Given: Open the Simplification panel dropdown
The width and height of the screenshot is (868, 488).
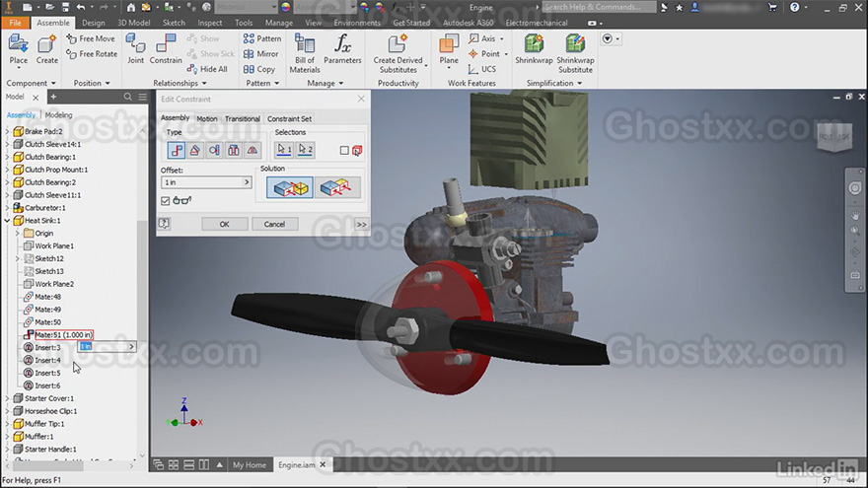Looking at the screenshot, I should pyautogui.click(x=554, y=83).
